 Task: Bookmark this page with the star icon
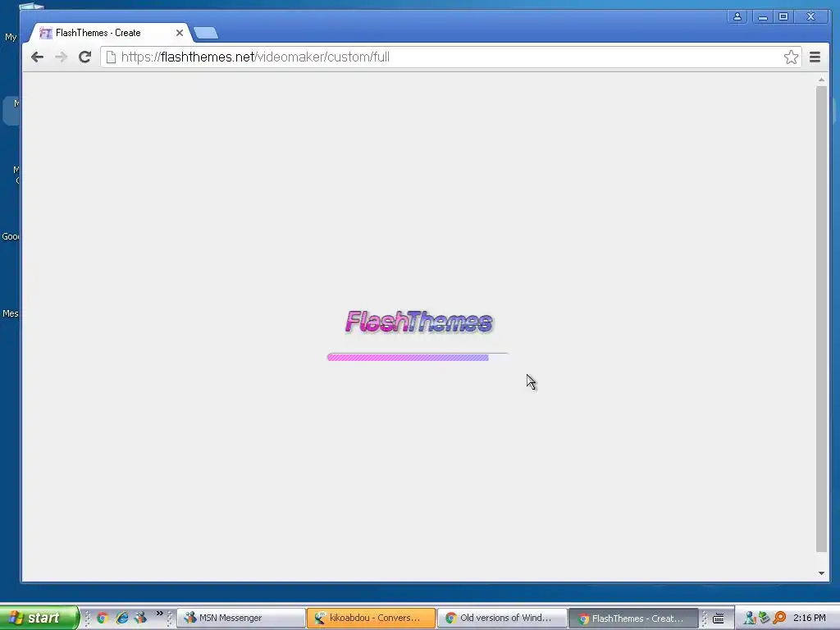tap(791, 57)
